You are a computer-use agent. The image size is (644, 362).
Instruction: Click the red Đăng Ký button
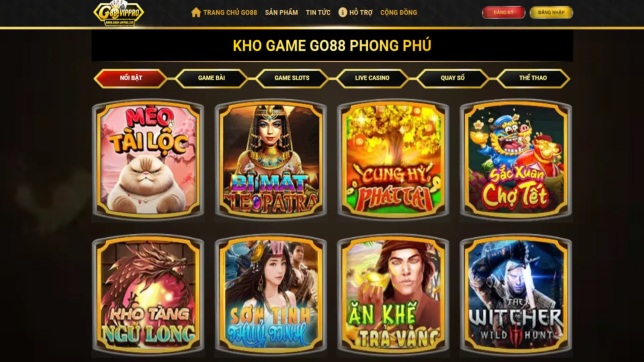coord(503,12)
